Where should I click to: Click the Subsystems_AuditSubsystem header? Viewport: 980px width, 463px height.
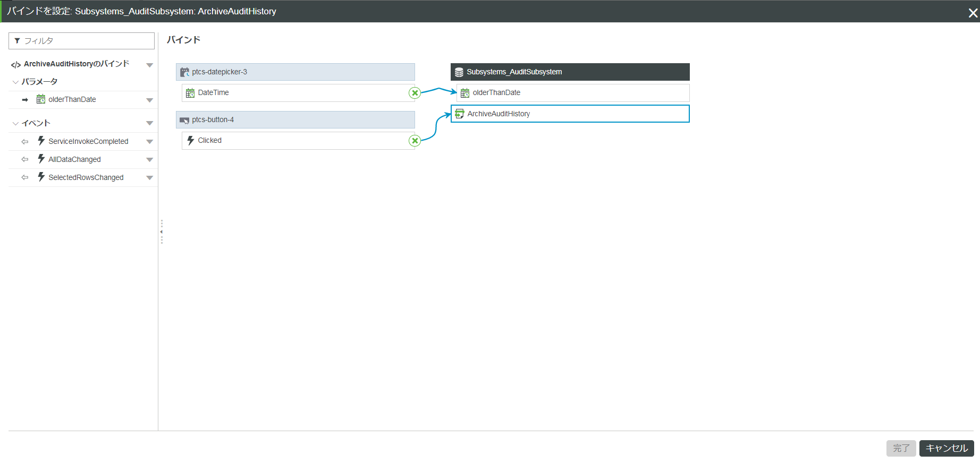(570, 72)
